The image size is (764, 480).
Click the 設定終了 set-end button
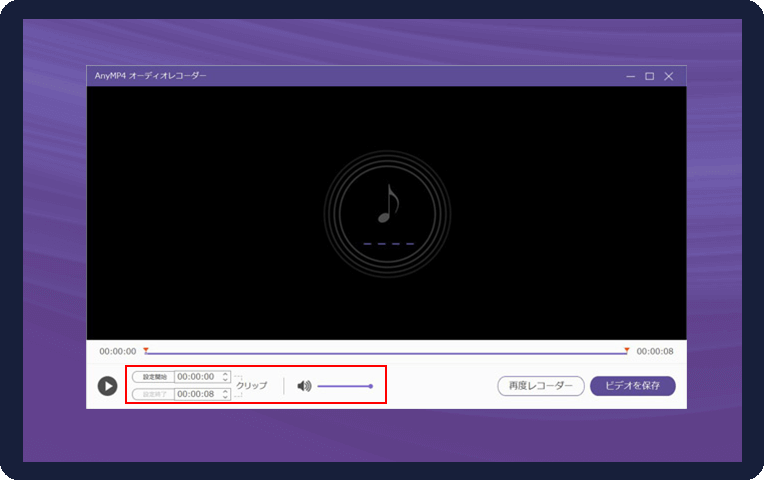153,394
